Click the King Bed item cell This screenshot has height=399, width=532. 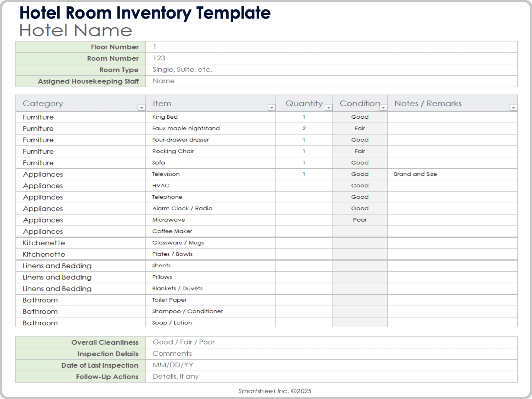coord(211,117)
